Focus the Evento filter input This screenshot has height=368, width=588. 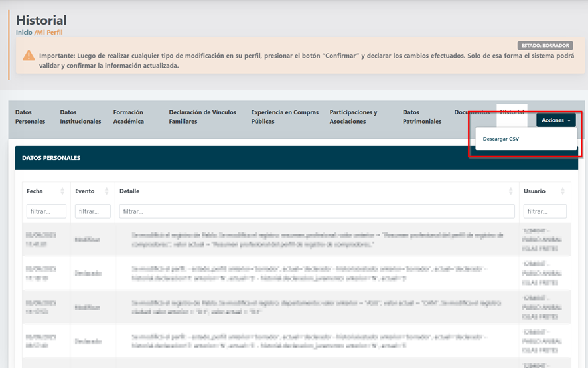click(93, 211)
